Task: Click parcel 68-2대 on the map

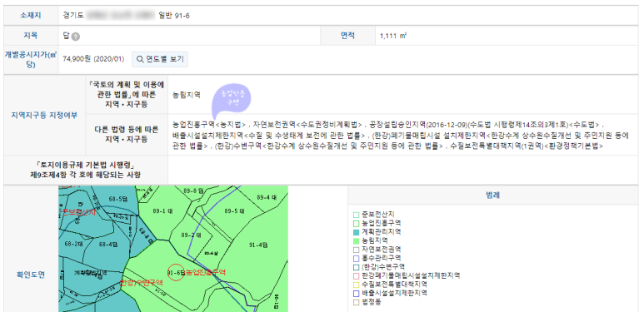Action: pyautogui.click(x=73, y=244)
